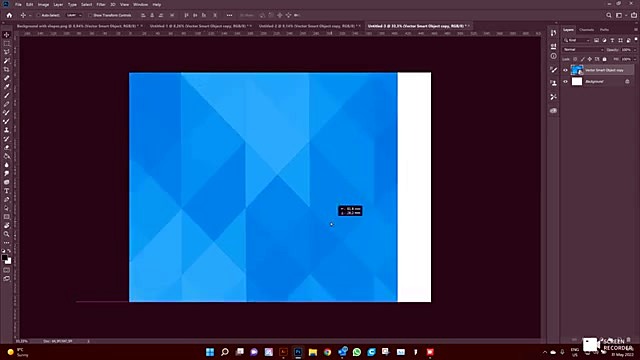This screenshot has width=640, height=360.
Task: Open the Info panel icon
Action: click(x=553, y=56)
